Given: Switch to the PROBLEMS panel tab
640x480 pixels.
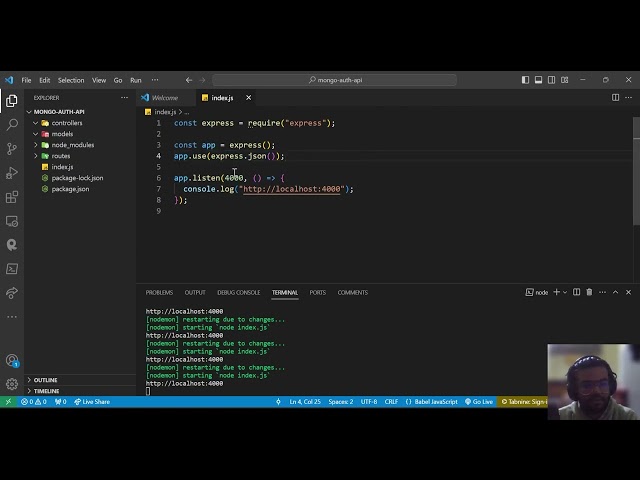Looking at the screenshot, I should [159, 293].
